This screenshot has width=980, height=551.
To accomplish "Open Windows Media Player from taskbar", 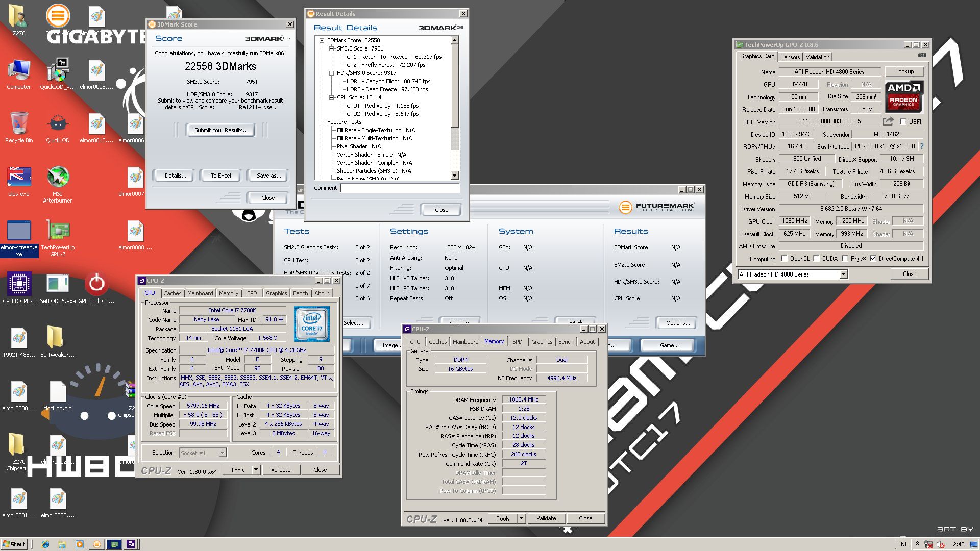I will [x=79, y=544].
